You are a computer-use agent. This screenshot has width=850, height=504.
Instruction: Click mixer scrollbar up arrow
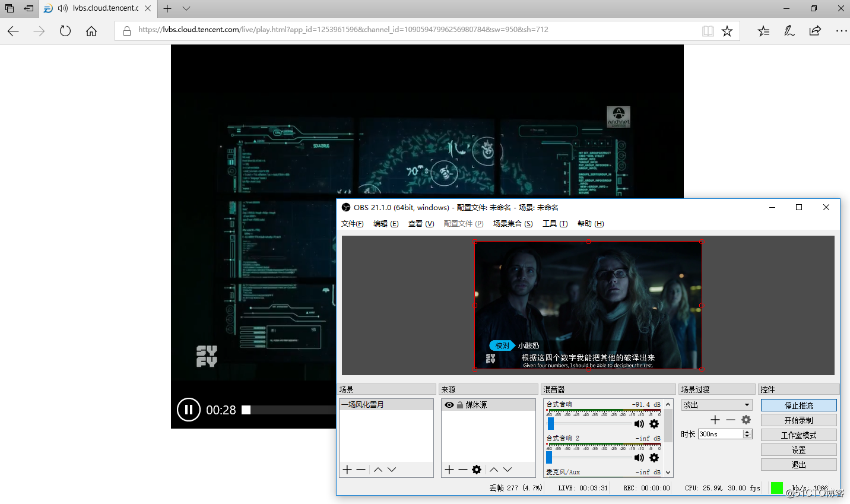tap(668, 404)
